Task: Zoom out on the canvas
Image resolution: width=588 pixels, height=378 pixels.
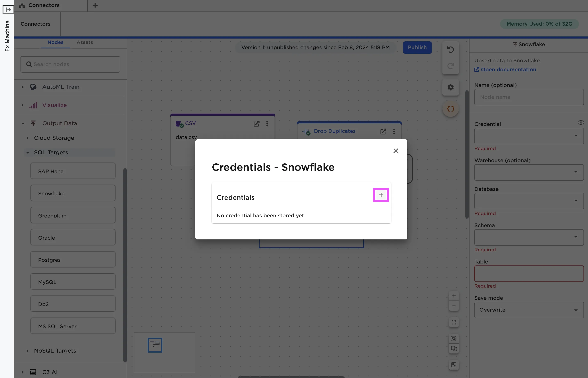Action: pos(454,306)
